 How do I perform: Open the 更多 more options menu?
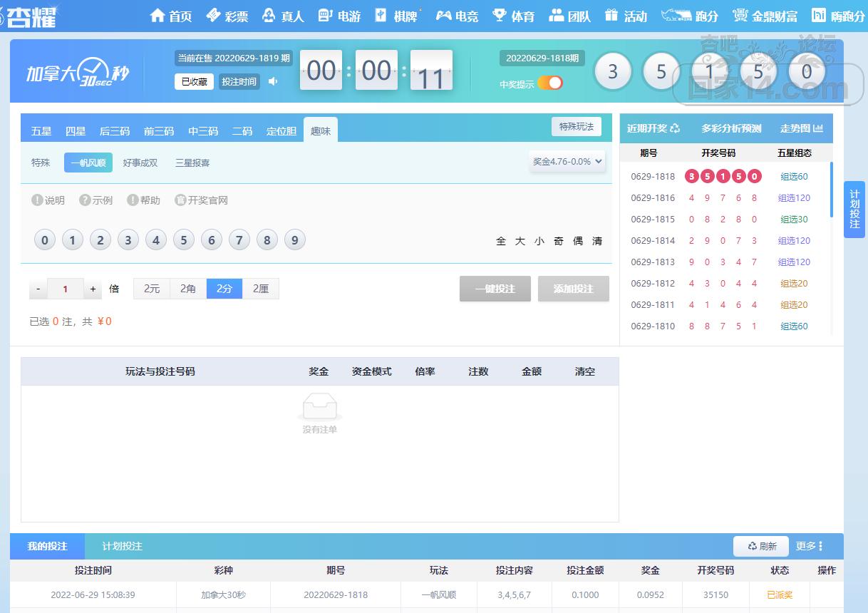tap(810, 546)
